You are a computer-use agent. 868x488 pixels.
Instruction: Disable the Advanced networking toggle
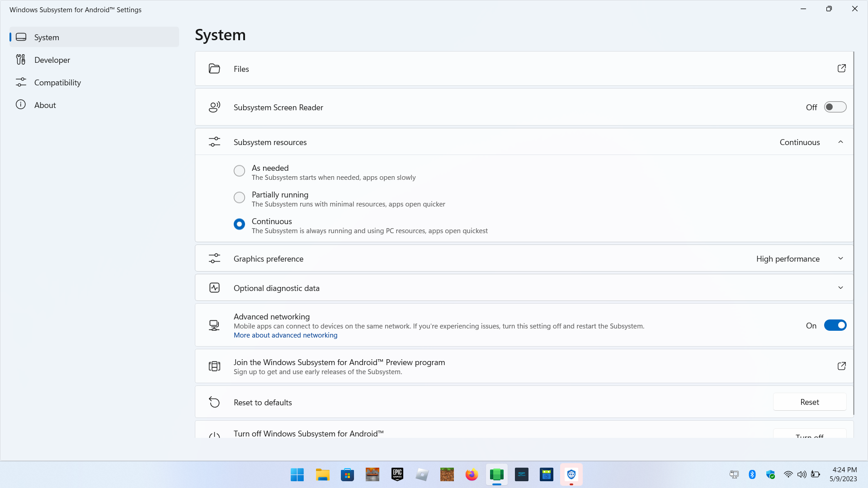835,325
